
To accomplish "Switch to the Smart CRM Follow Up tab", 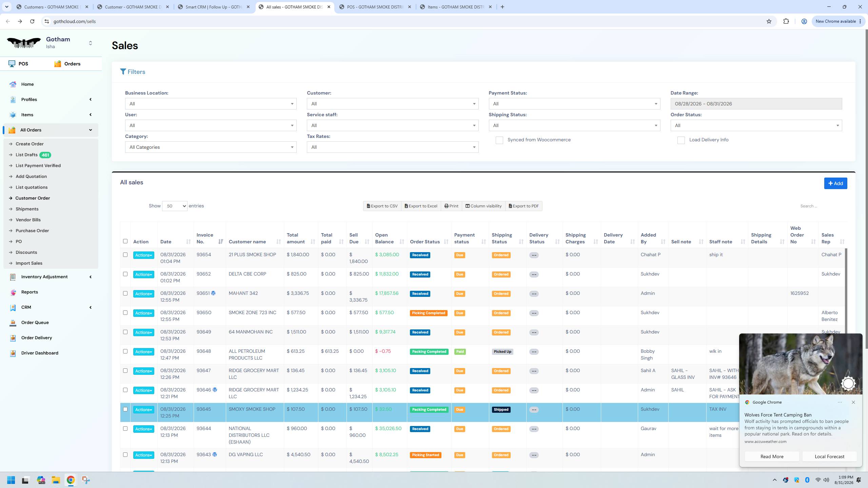I will click(x=215, y=7).
